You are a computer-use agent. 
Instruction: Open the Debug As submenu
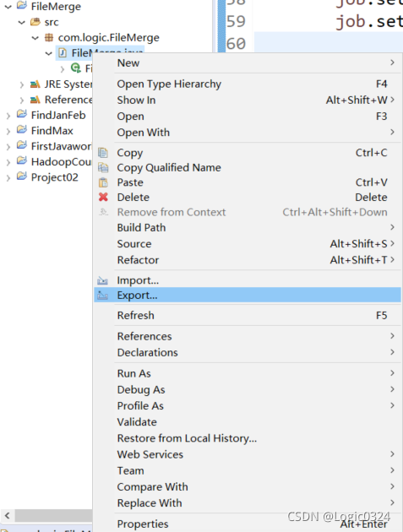(248, 389)
